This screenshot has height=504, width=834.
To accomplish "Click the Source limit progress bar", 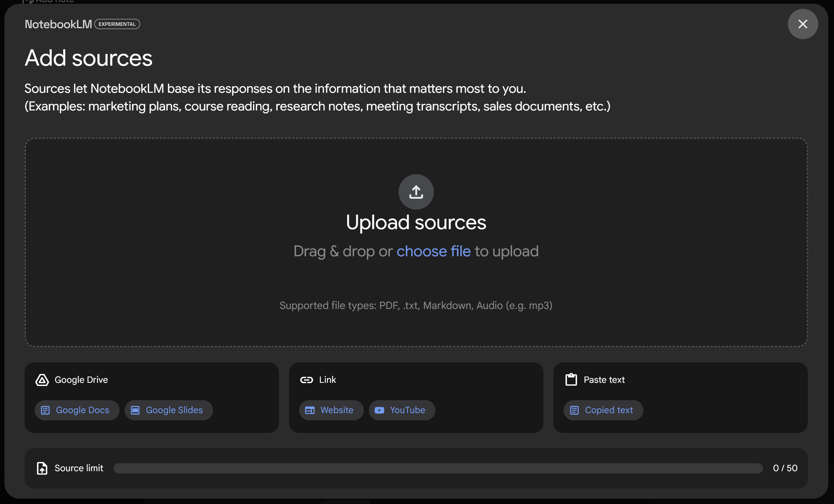I will coord(438,468).
